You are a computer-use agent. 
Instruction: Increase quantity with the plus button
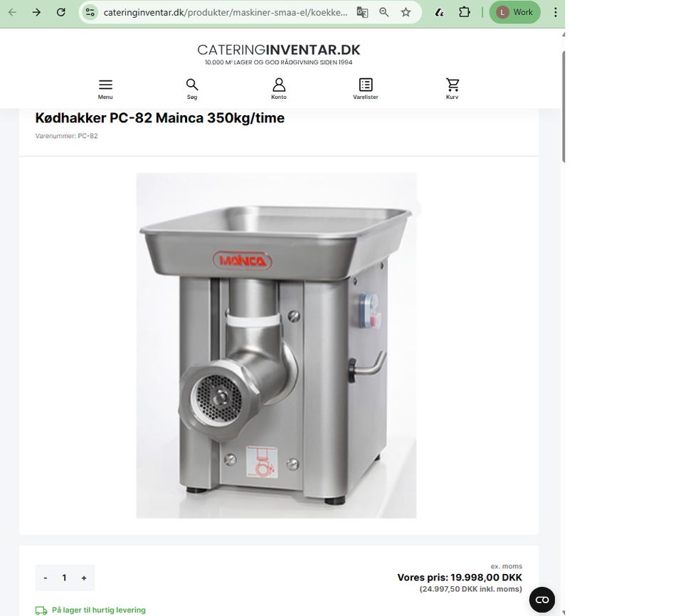[x=84, y=578]
